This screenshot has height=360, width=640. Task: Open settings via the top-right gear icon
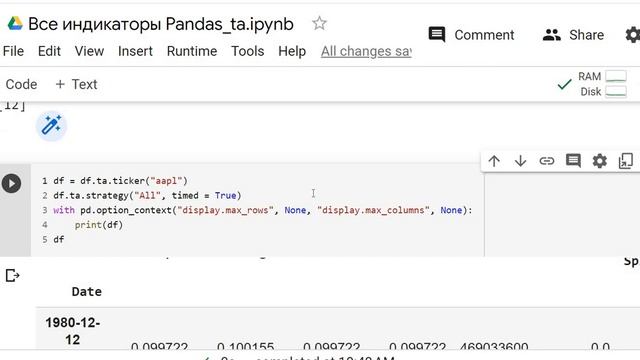[x=633, y=35]
